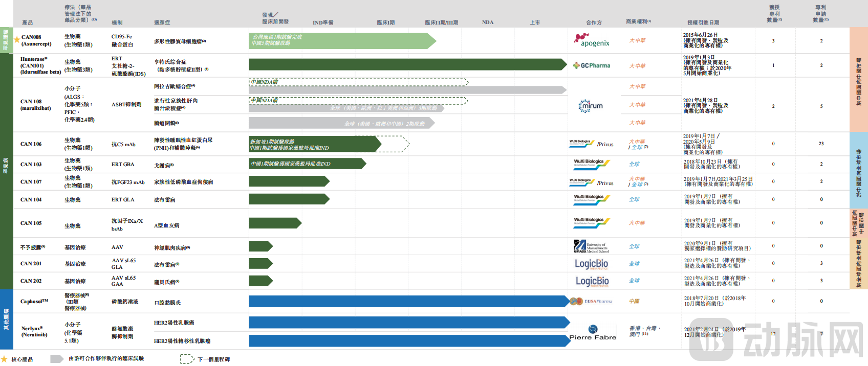This screenshot has width=868, height=366.
Task: Click the Nerlynx (Neratinib) product name
Action: click(x=34, y=332)
